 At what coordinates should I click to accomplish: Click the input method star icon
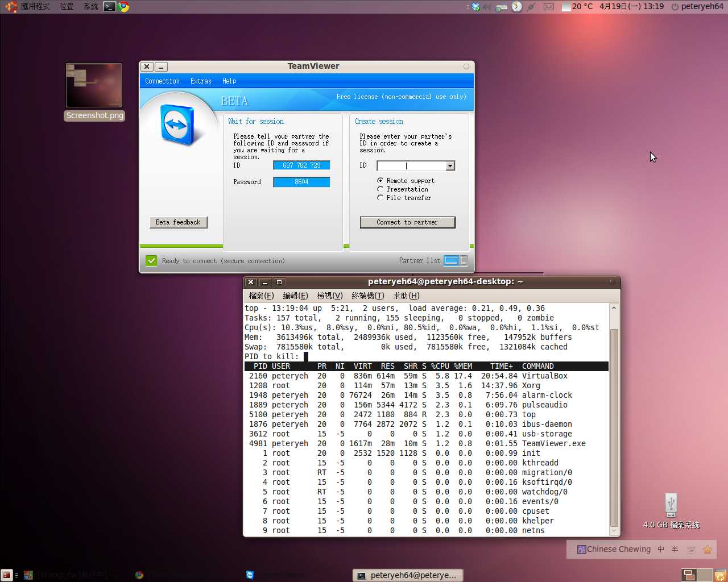point(708,550)
